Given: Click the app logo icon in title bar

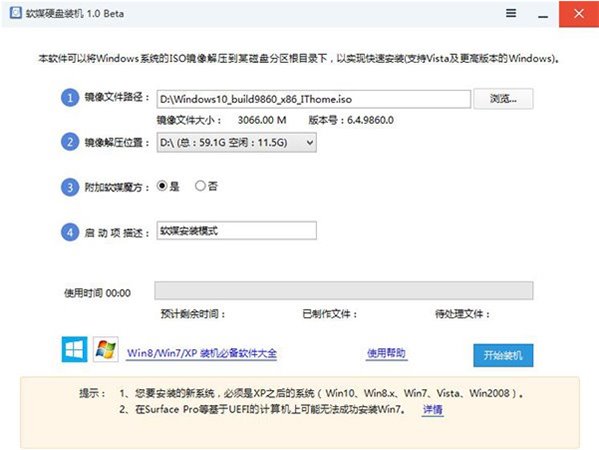Looking at the screenshot, I should tap(16, 13).
